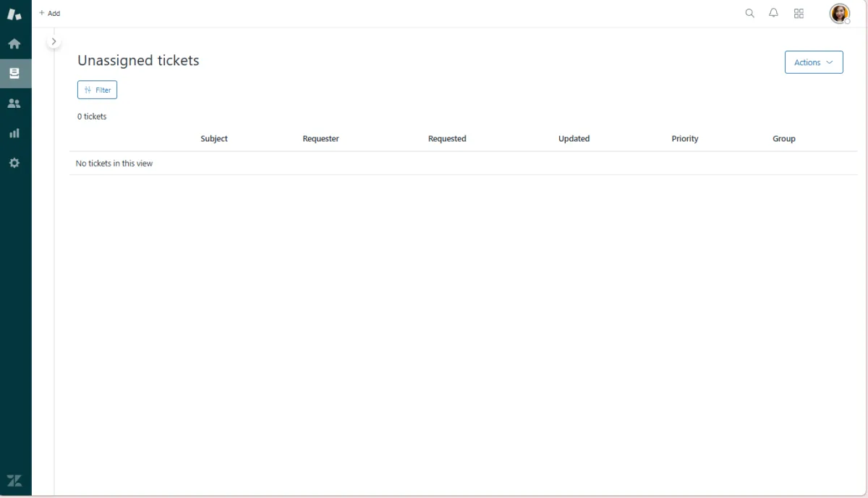The image size is (868, 498).
Task: Select the Views icon in the sidebar
Action: coord(15,72)
